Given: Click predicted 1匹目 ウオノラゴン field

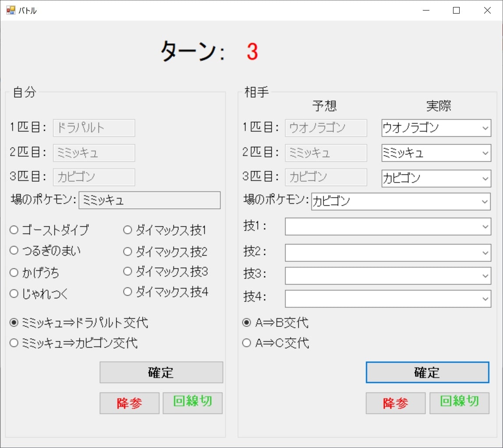Looking at the screenshot, I should 326,128.
